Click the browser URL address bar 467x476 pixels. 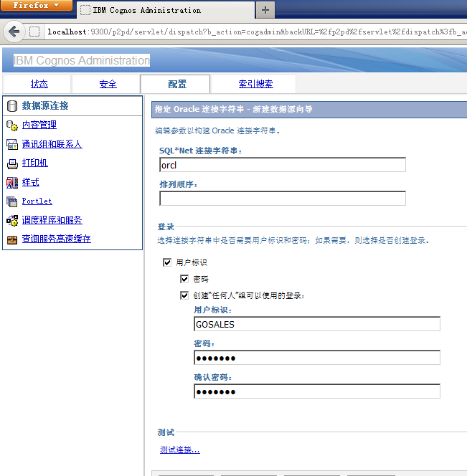257,32
